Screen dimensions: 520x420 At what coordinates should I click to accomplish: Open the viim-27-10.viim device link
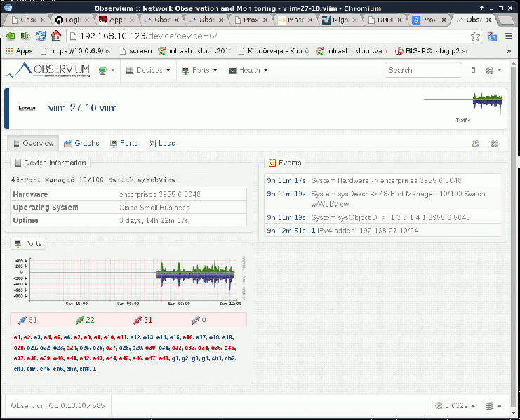83,108
